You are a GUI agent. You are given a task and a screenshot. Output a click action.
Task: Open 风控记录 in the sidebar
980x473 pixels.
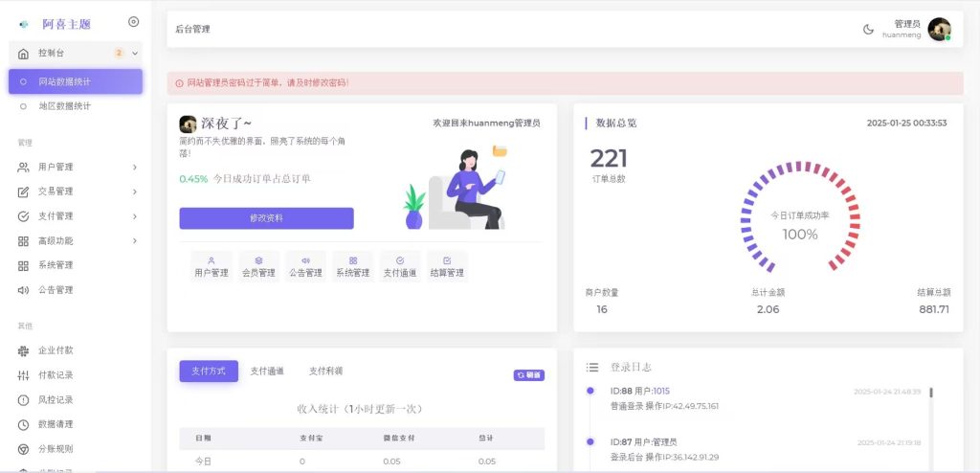(x=56, y=399)
